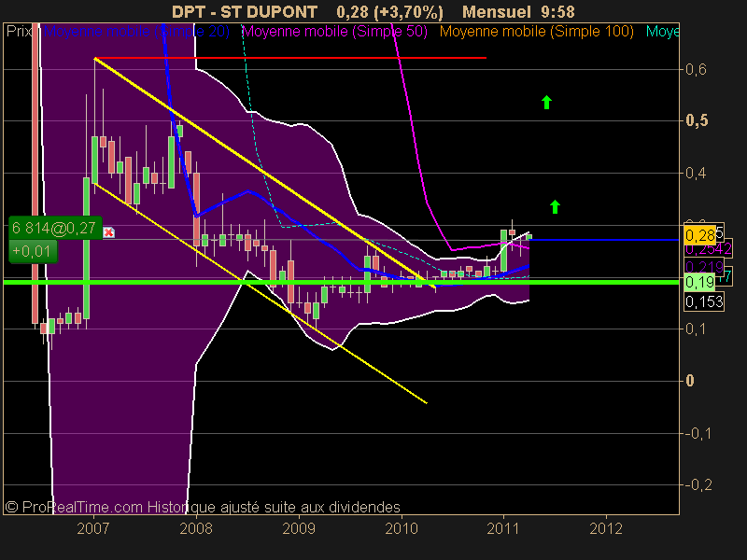Click the -0,2 price axis label

tap(698, 485)
